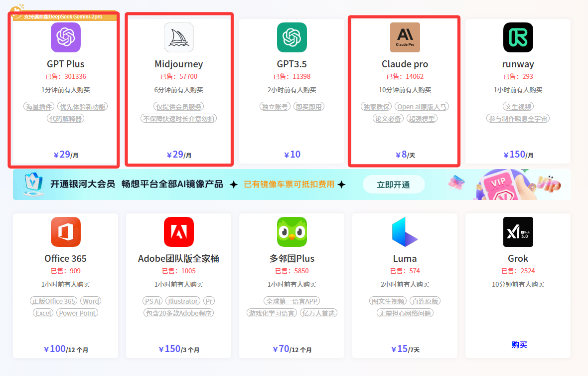
Task: Click the ¥8/天 price on Claude pro
Action: tap(405, 155)
